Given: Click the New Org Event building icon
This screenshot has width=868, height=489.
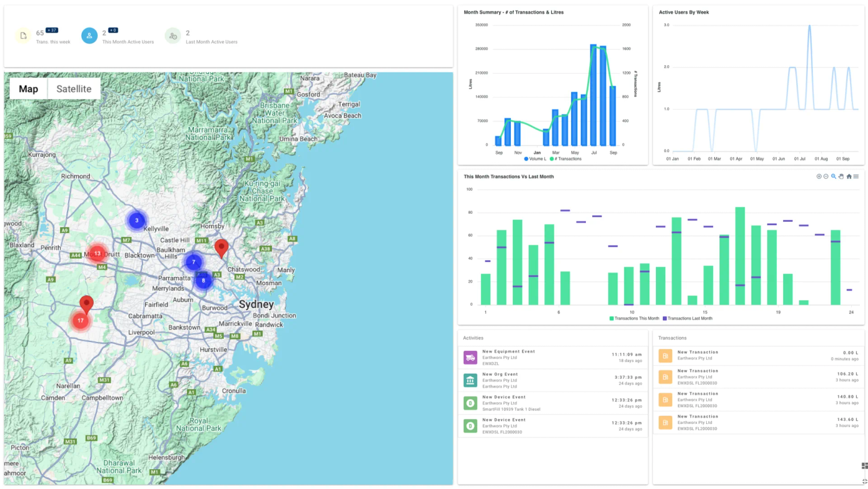Looking at the screenshot, I should [471, 381].
